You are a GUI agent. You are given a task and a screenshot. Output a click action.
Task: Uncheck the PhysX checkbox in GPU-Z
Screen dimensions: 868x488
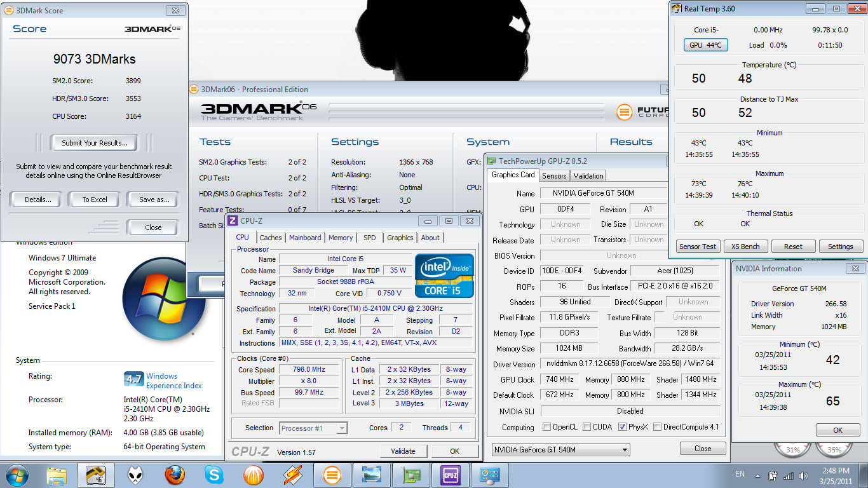coord(622,427)
